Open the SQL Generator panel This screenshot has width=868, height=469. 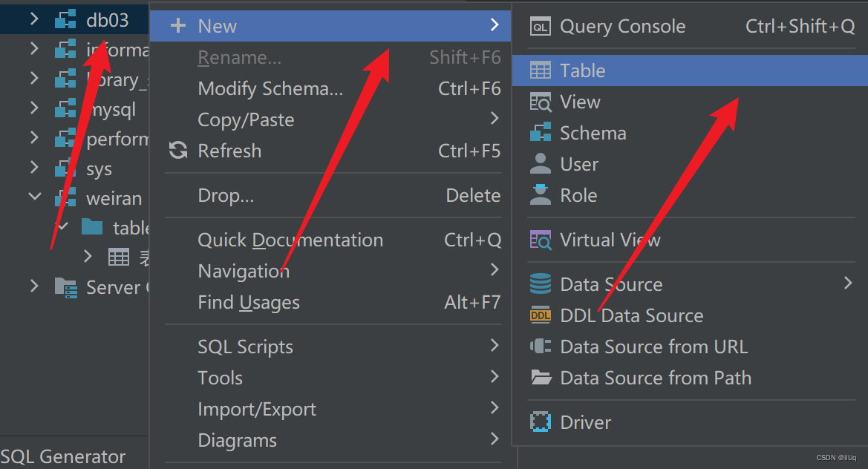(64, 456)
